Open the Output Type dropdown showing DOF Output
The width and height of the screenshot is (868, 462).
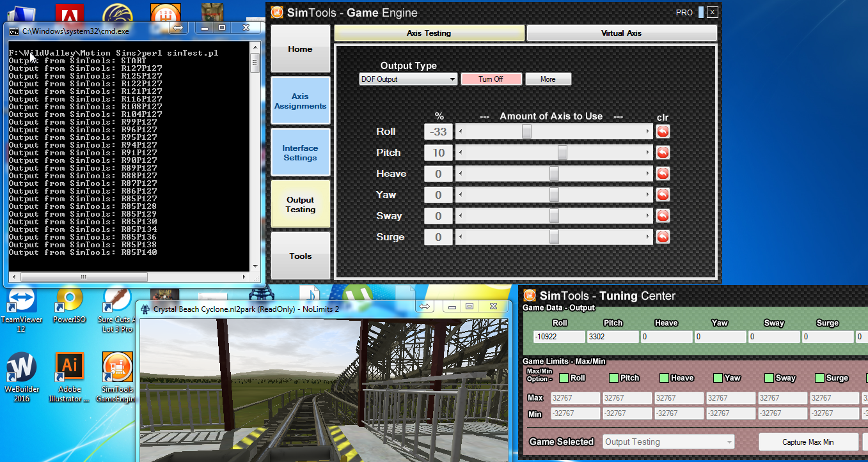tap(408, 79)
